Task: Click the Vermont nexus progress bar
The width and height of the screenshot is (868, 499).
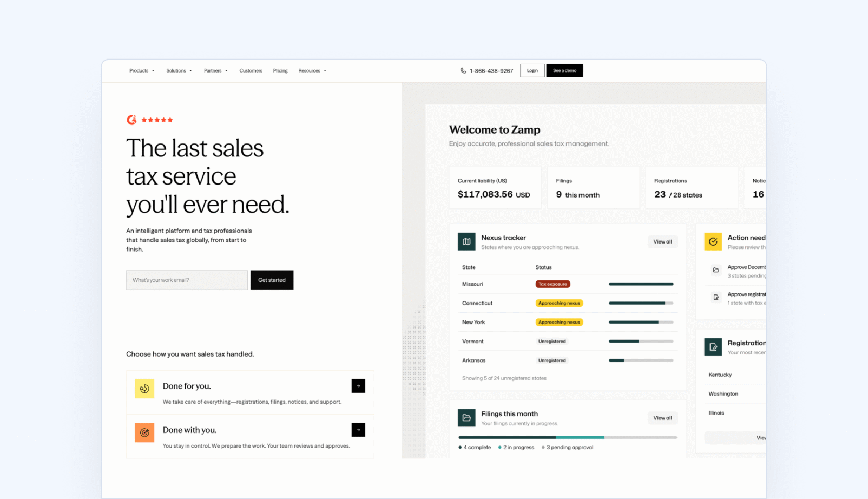Action: click(x=641, y=341)
